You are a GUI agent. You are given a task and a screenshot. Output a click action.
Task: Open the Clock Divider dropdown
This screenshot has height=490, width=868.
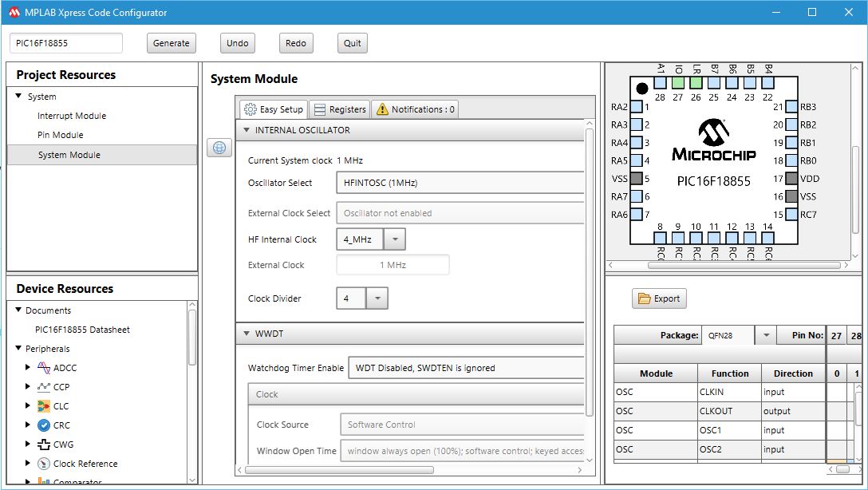pyautogui.click(x=377, y=298)
